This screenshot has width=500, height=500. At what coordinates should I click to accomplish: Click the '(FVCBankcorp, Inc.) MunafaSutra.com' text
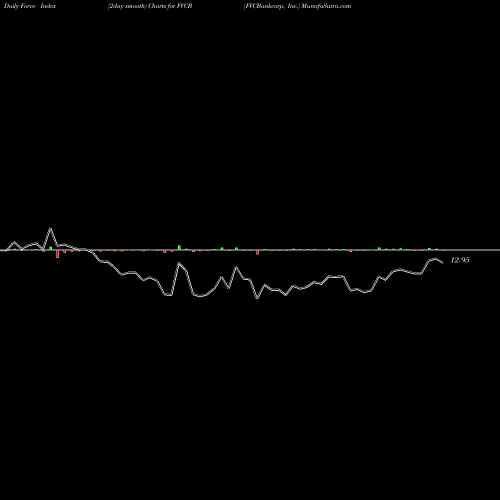(x=297, y=6)
